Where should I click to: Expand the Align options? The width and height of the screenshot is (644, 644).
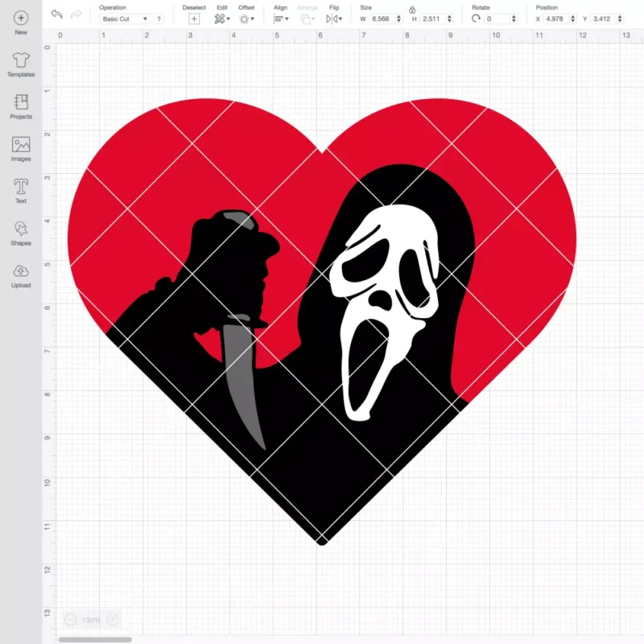click(281, 19)
